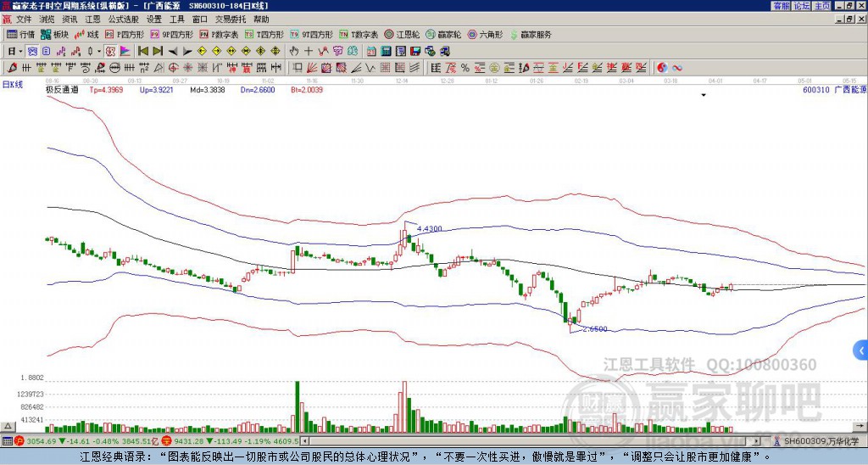Screen dimensions: 868x465
Task: Select the red fan lines tool
Action: 312,68
